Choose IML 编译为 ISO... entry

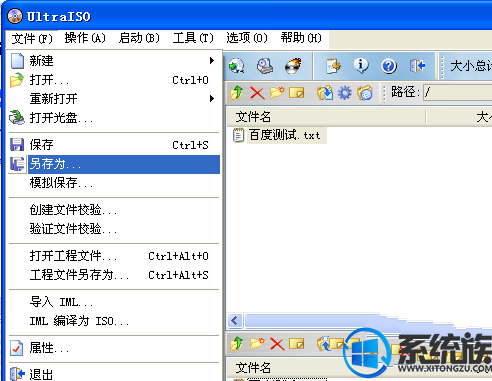pyautogui.click(x=114, y=321)
